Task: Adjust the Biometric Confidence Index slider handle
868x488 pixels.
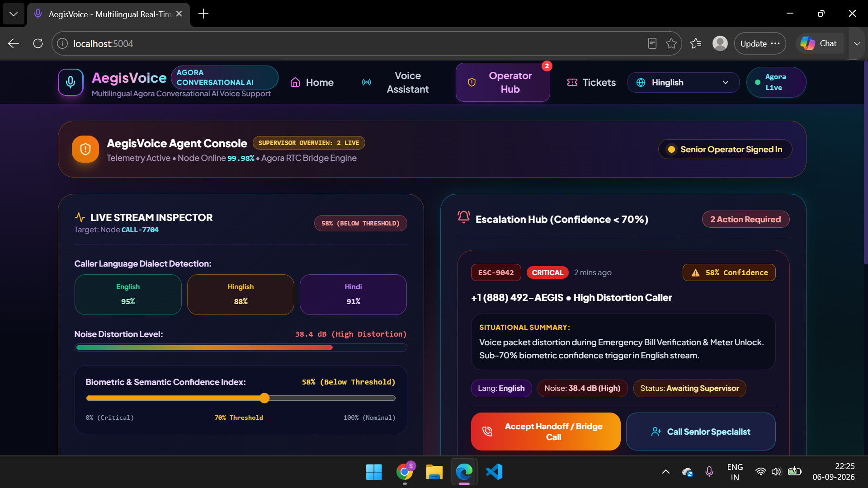Action: tap(264, 398)
